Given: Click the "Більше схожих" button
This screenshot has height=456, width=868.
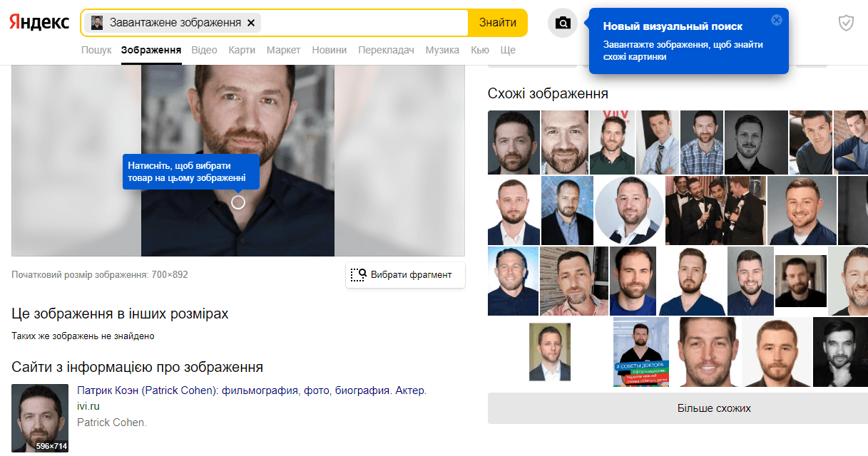Looking at the screenshot, I should [x=678, y=408].
